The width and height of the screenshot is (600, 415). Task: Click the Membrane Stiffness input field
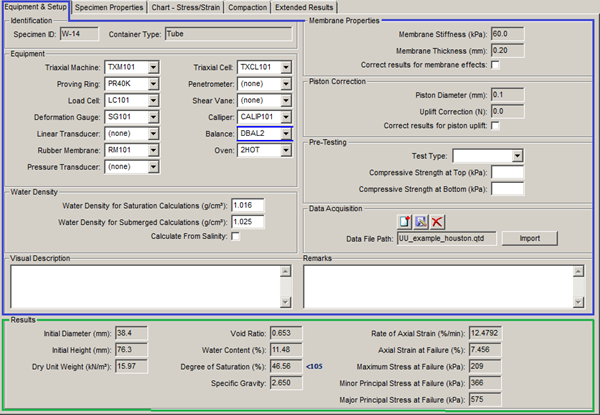pos(507,34)
